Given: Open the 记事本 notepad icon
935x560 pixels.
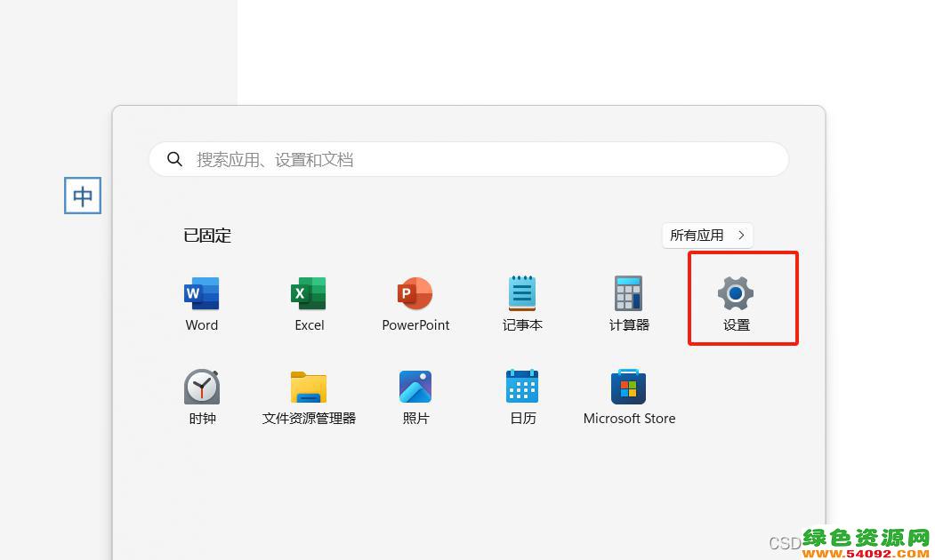Looking at the screenshot, I should point(521,293).
